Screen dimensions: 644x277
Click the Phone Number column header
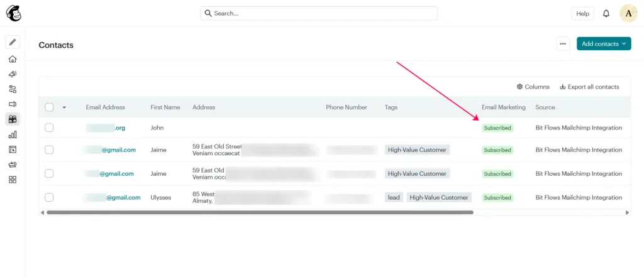click(x=347, y=107)
